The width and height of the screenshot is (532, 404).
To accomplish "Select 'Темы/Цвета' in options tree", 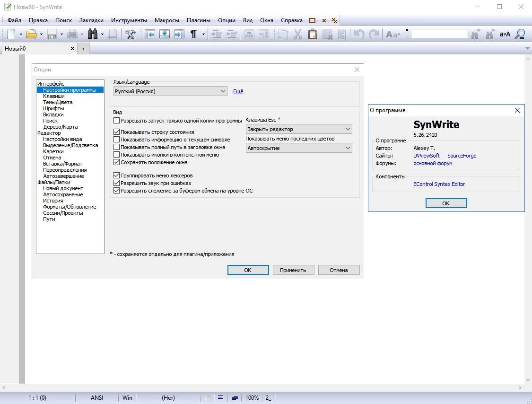I will [x=58, y=102].
